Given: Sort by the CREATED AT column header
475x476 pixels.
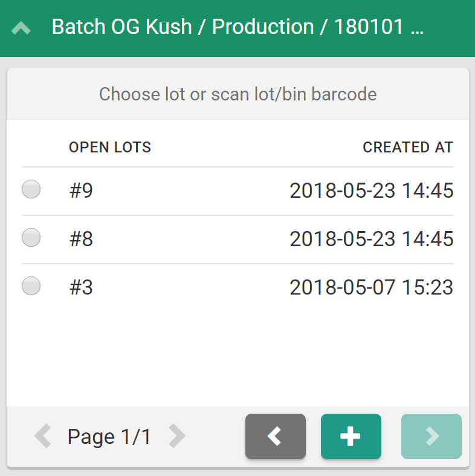Looking at the screenshot, I should 408,147.
